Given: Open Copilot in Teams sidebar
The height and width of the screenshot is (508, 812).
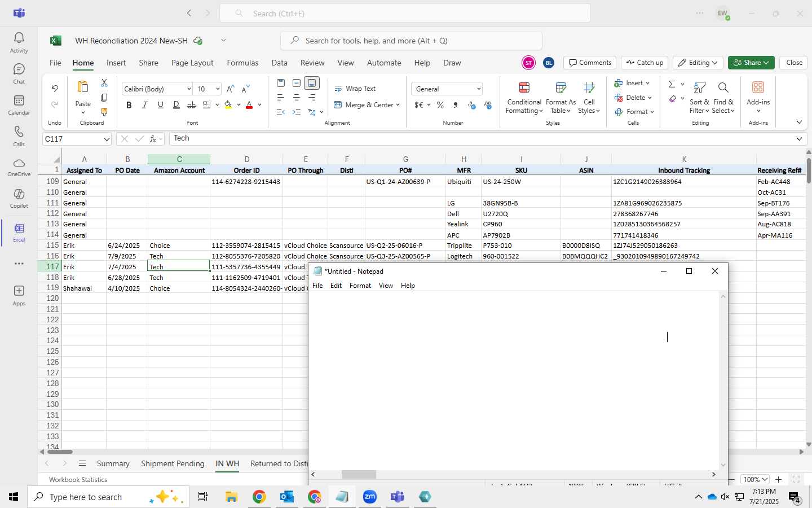Looking at the screenshot, I should tap(19, 198).
